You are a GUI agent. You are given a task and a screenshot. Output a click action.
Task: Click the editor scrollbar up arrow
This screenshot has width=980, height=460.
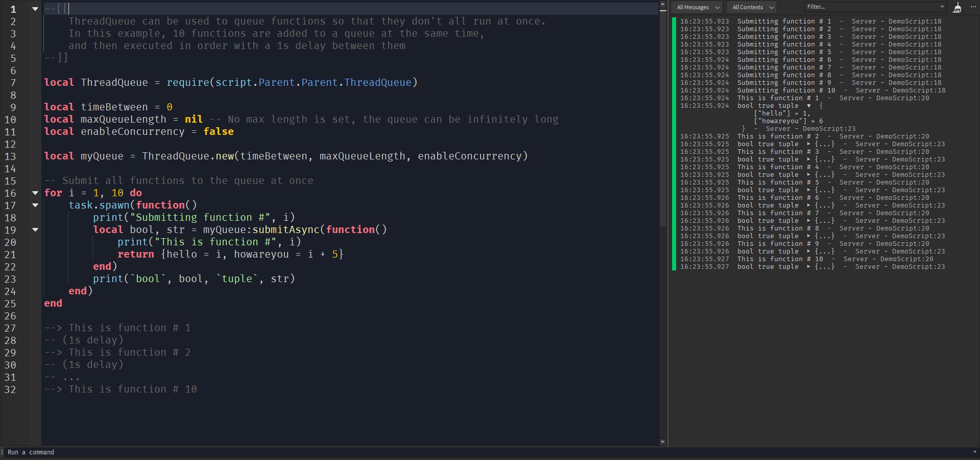(662, 4)
